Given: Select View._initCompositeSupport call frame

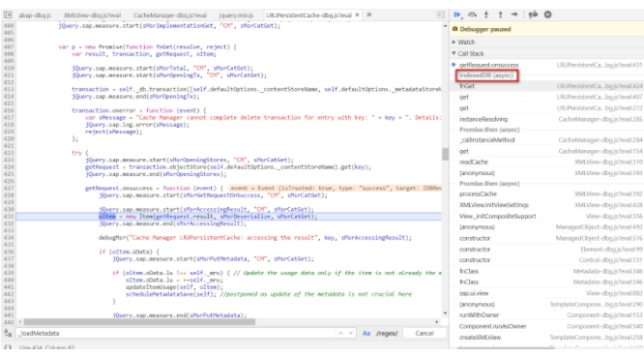Looking at the screenshot, I should (x=546, y=216).
